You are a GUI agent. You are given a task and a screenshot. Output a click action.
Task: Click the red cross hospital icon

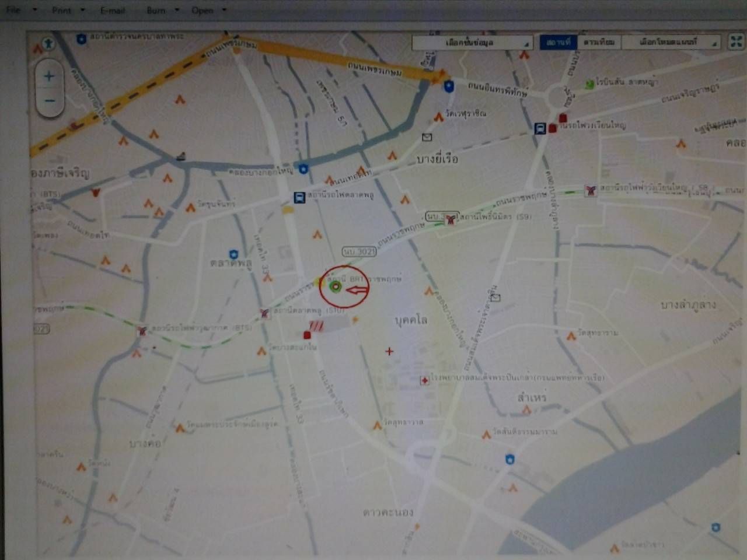[x=425, y=380]
